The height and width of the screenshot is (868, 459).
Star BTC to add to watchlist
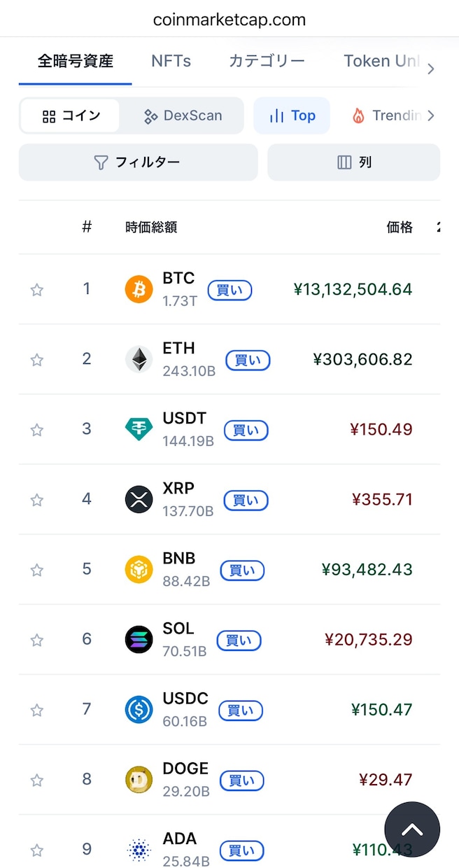(37, 290)
